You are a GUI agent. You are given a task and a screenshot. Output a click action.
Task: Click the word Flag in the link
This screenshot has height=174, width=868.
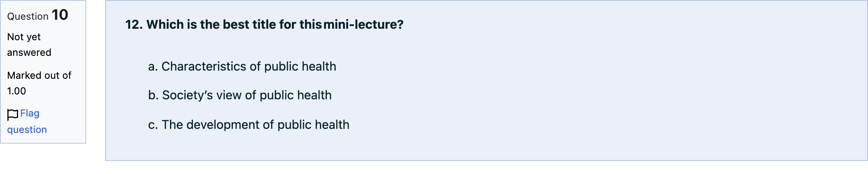pos(30,113)
